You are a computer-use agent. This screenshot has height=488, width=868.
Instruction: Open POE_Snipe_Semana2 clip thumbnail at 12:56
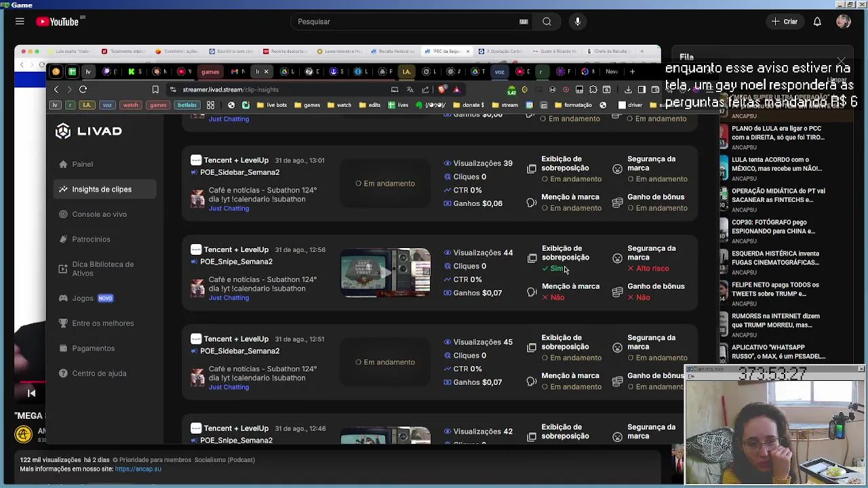[x=385, y=273]
